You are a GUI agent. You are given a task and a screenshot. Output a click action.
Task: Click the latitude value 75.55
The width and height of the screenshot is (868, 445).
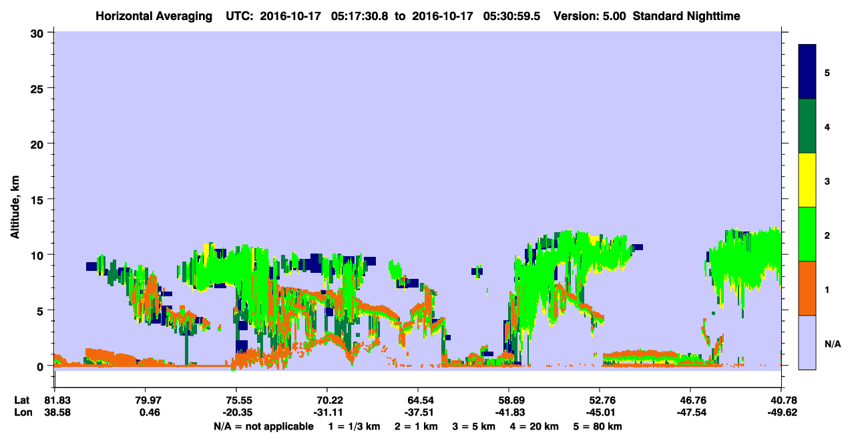pyautogui.click(x=236, y=400)
